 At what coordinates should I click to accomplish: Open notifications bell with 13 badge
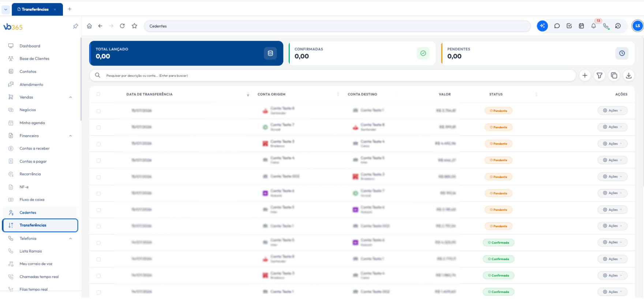[x=594, y=26]
